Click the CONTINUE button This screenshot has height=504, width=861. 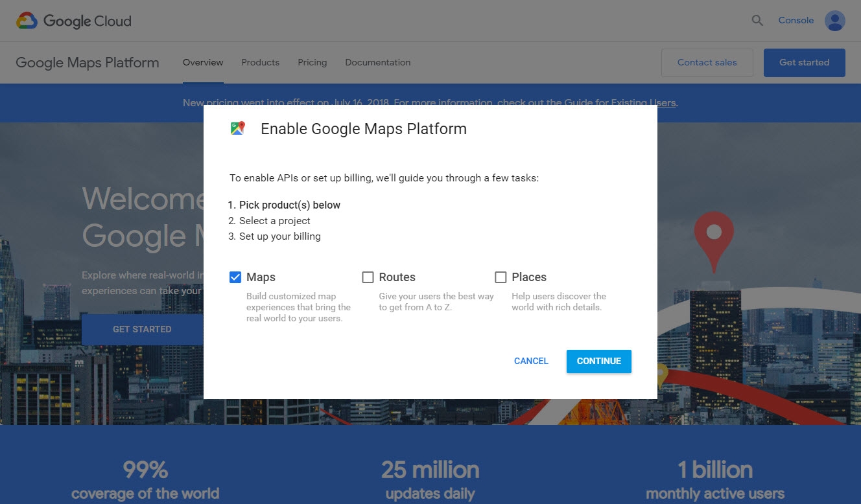click(x=598, y=361)
